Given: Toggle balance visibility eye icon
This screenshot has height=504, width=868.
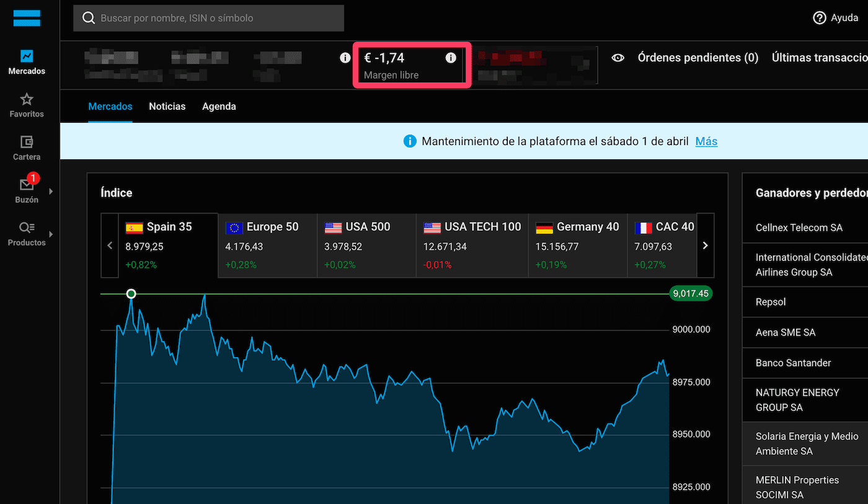Looking at the screenshot, I should coord(618,58).
